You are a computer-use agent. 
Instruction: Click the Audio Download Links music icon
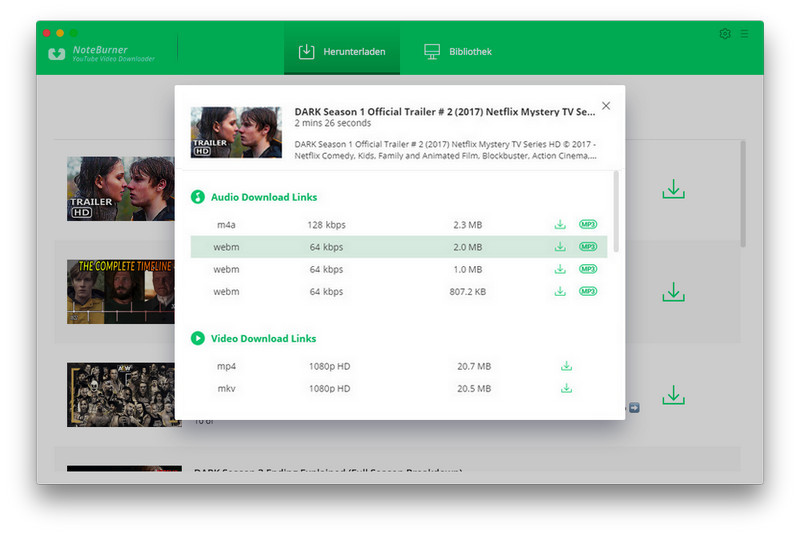(197, 197)
